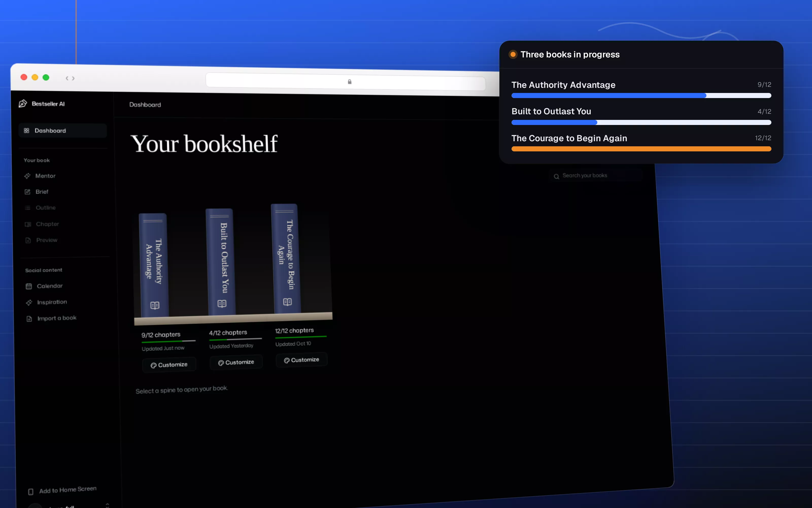Click the Bestseller AI pen logo
This screenshot has height=508, width=812.
[x=23, y=103]
